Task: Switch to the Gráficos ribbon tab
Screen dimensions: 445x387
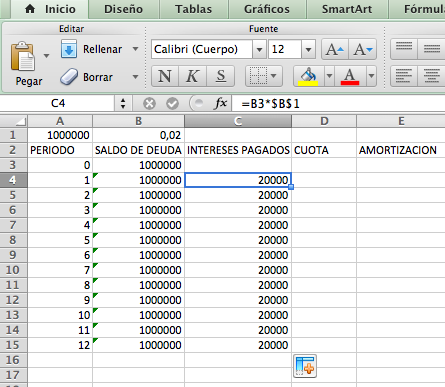Action: point(267,9)
